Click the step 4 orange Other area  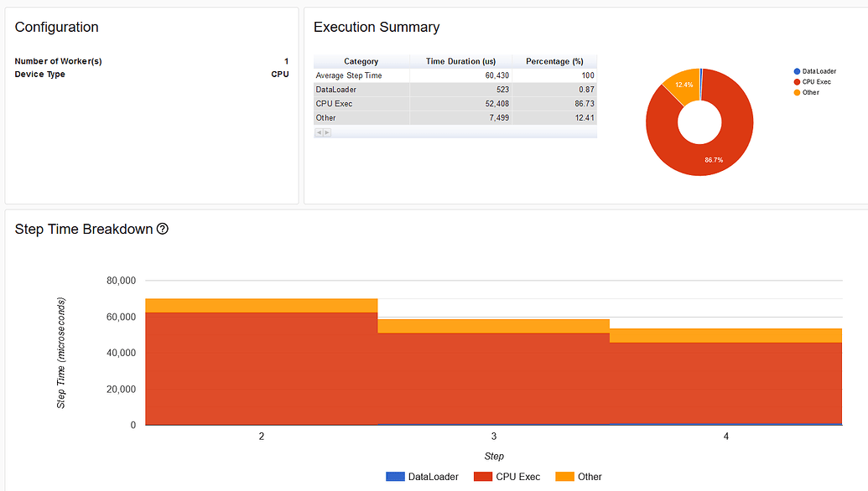coord(725,335)
